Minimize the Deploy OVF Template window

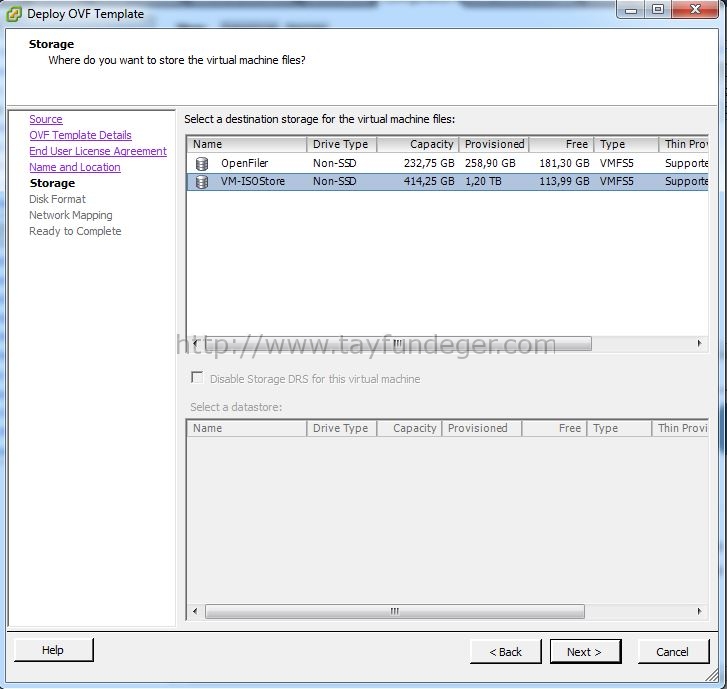click(x=631, y=9)
